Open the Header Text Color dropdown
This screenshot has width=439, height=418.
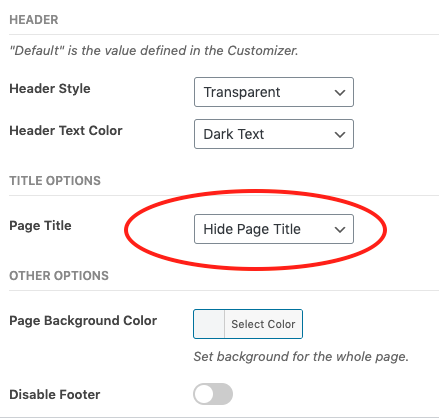coord(274,134)
